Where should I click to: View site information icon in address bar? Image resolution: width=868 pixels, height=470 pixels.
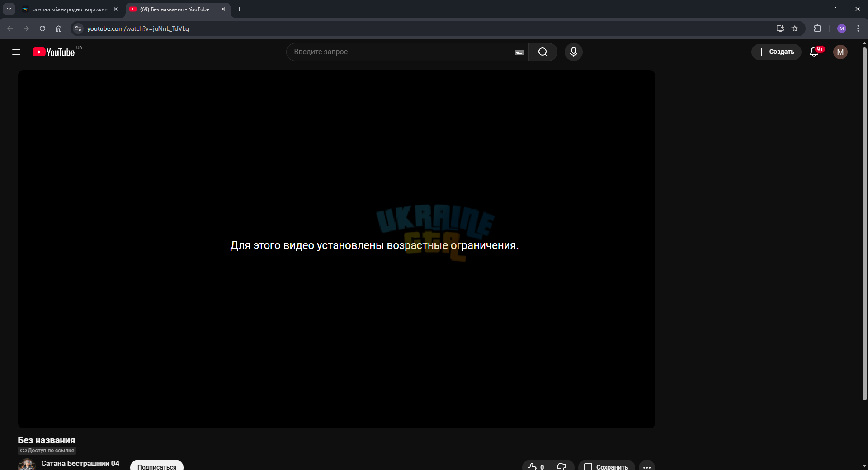(78, 28)
